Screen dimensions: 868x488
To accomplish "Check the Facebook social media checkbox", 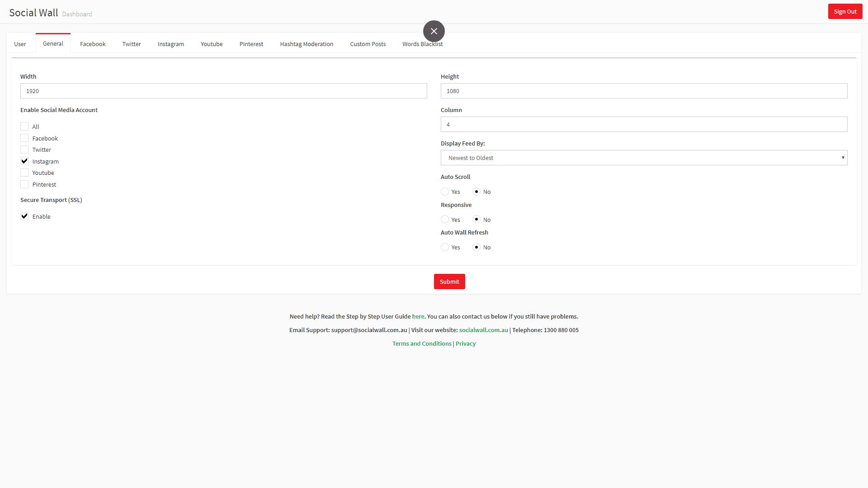I will pyautogui.click(x=24, y=138).
